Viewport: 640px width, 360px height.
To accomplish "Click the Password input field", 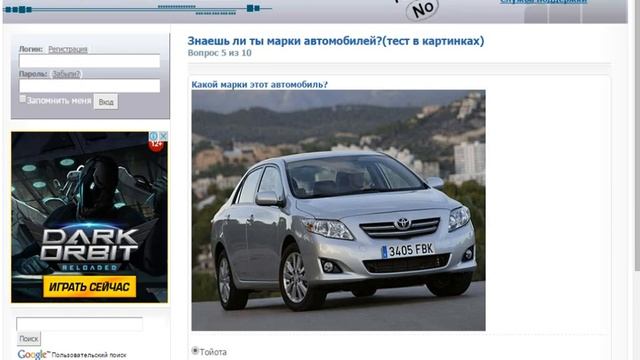I will [x=89, y=86].
